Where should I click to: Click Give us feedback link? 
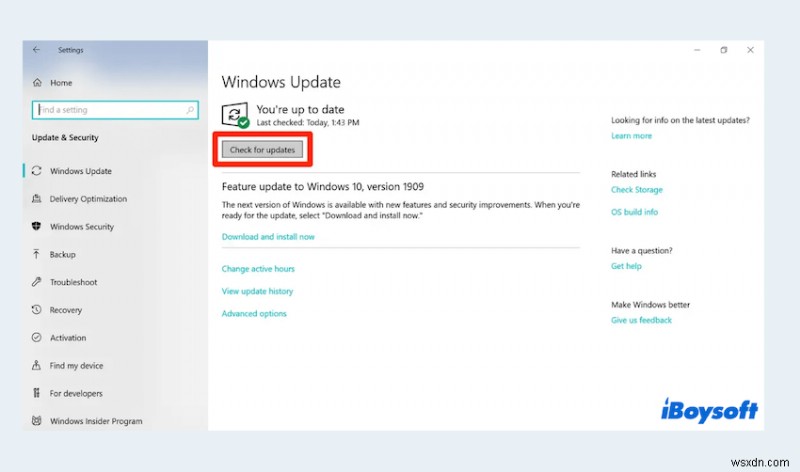pyautogui.click(x=641, y=320)
